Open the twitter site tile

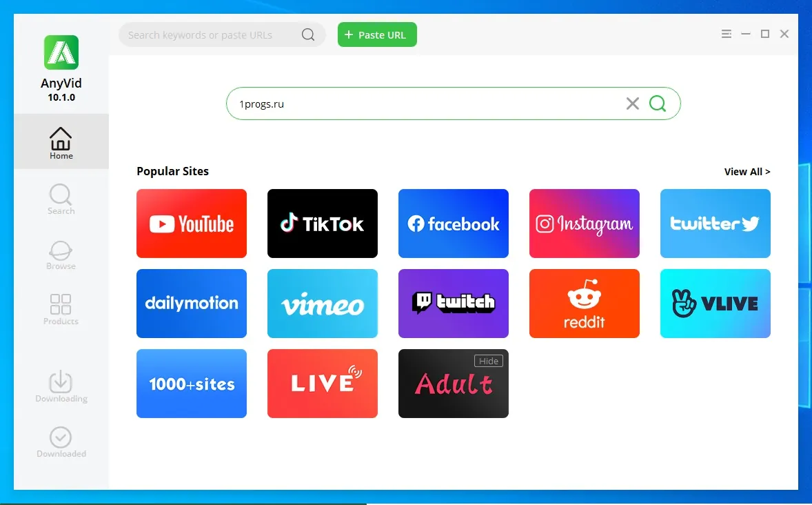point(715,224)
